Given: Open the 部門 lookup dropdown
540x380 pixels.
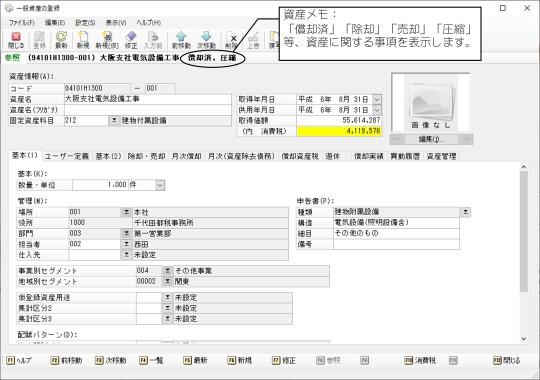Looking at the screenshot, I should click(x=126, y=233).
